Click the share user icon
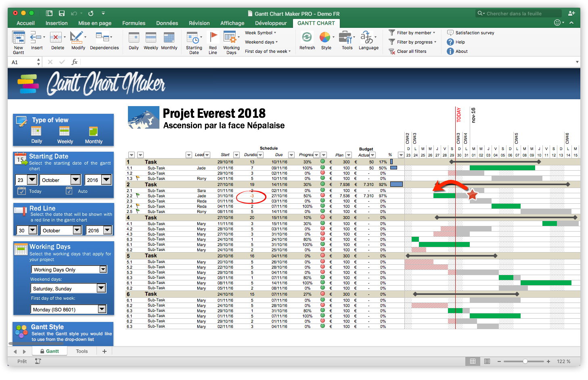The width and height of the screenshot is (588, 380). click(571, 13)
